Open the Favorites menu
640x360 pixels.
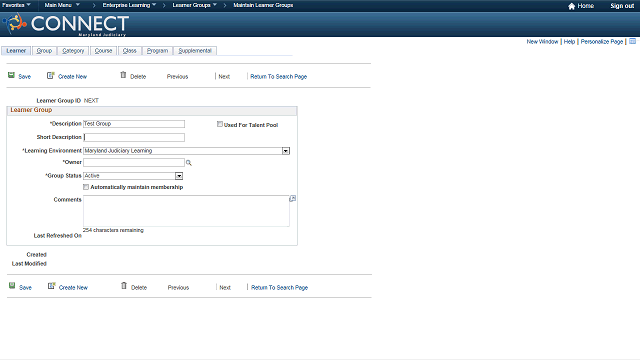(16, 5)
